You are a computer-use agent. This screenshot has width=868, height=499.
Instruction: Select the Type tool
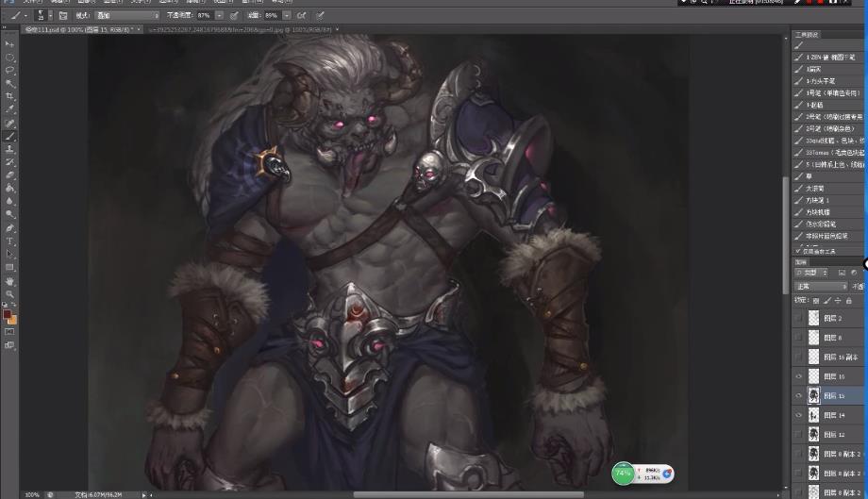(x=9, y=241)
